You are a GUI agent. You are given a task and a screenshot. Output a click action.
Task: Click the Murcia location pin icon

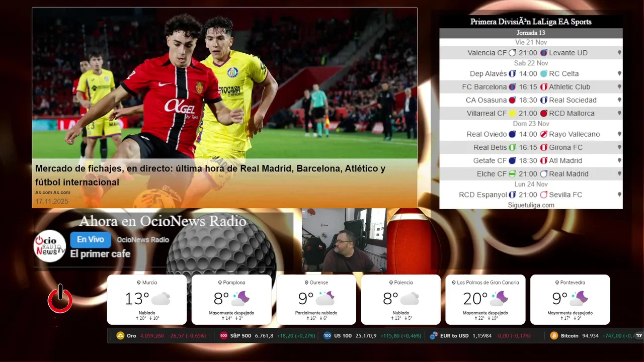(x=139, y=283)
